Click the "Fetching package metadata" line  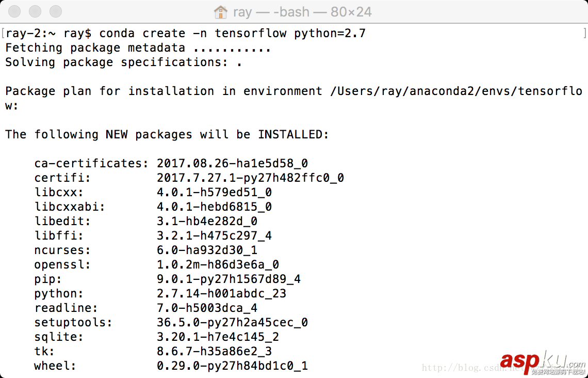(138, 48)
